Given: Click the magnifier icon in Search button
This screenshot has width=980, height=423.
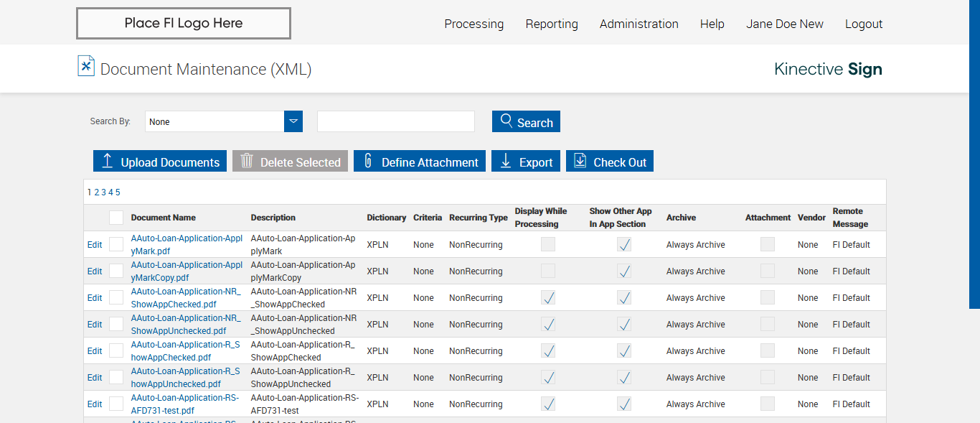Looking at the screenshot, I should tap(507, 121).
